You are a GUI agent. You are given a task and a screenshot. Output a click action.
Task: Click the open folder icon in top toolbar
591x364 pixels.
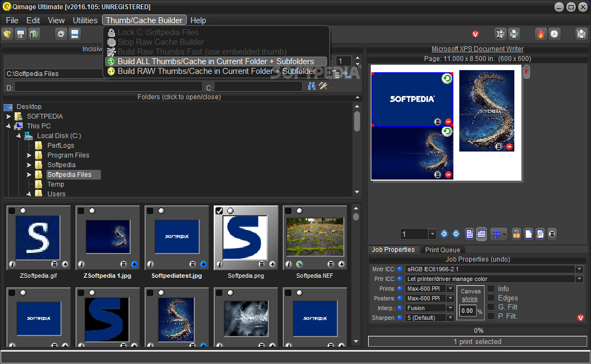click(8, 35)
